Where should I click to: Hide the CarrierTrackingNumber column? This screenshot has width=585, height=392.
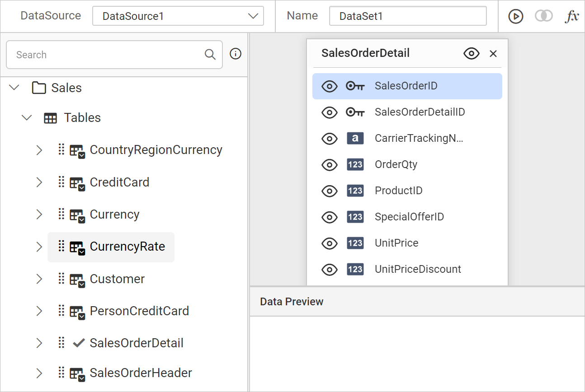tap(330, 139)
